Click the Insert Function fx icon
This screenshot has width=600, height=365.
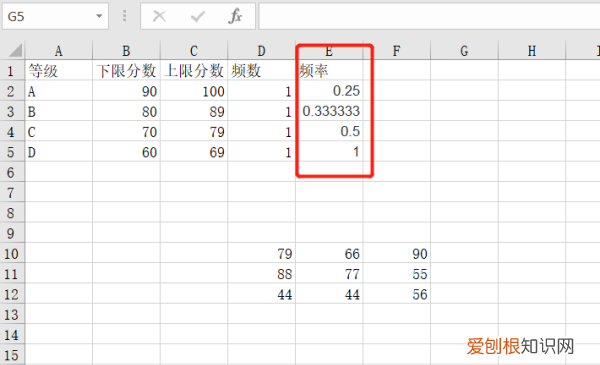click(x=235, y=16)
